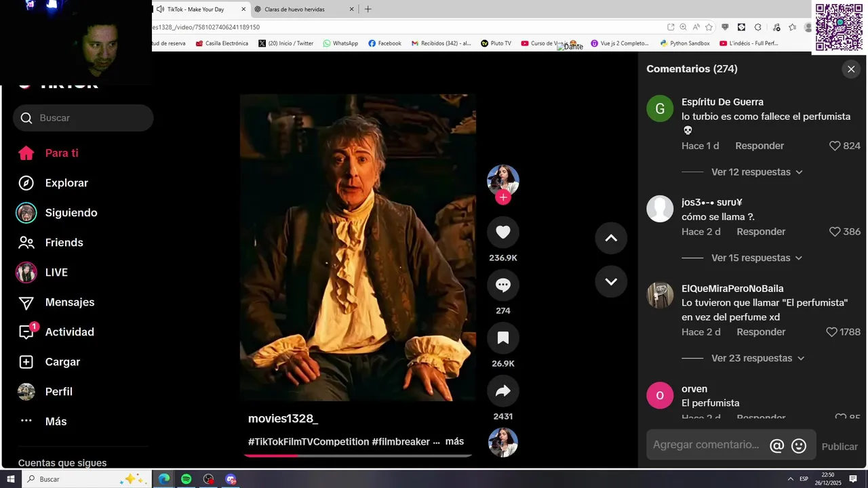The image size is (868, 488).
Task: Open creator's profile avatar above like button
Action: point(502,180)
